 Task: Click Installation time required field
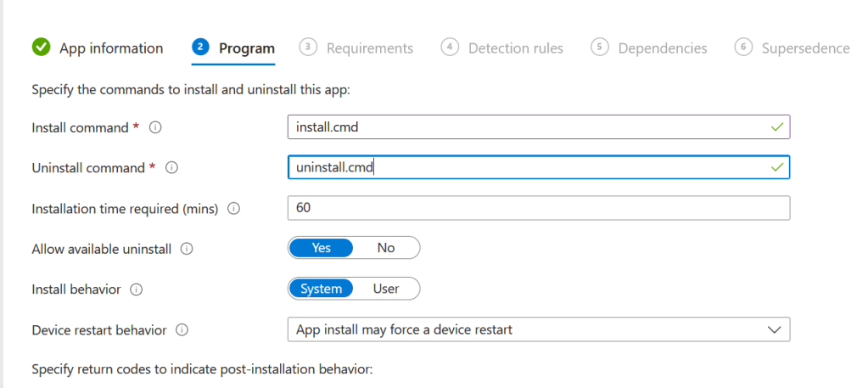(539, 208)
